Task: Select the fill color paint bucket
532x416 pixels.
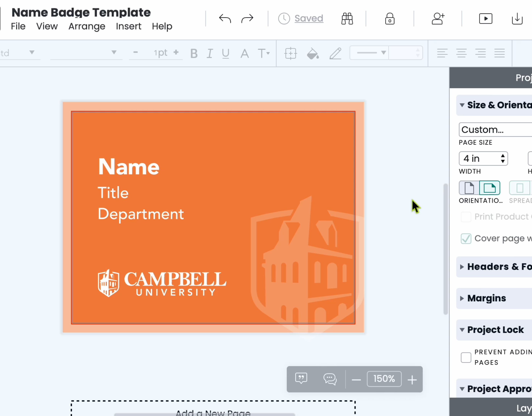Action: coord(313,53)
